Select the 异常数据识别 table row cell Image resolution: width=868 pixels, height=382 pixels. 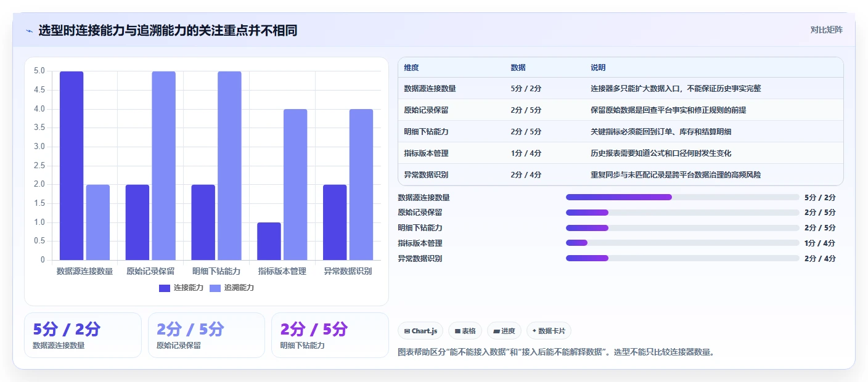pos(426,175)
